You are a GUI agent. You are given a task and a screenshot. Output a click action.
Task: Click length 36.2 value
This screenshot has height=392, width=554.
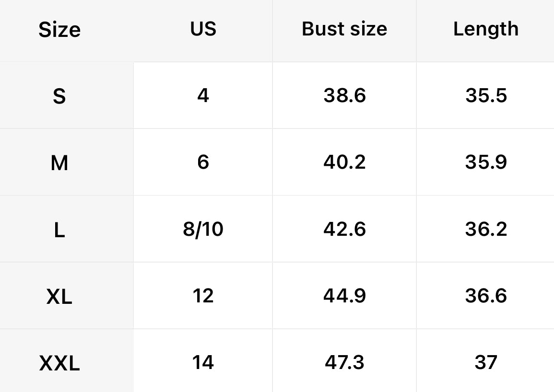[x=485, y=229]
